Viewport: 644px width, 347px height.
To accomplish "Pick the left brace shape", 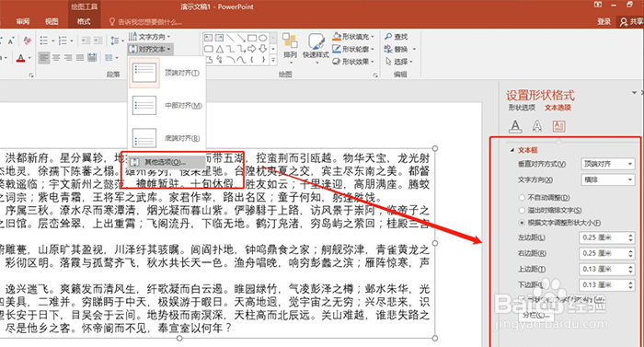I will point(252,60).
